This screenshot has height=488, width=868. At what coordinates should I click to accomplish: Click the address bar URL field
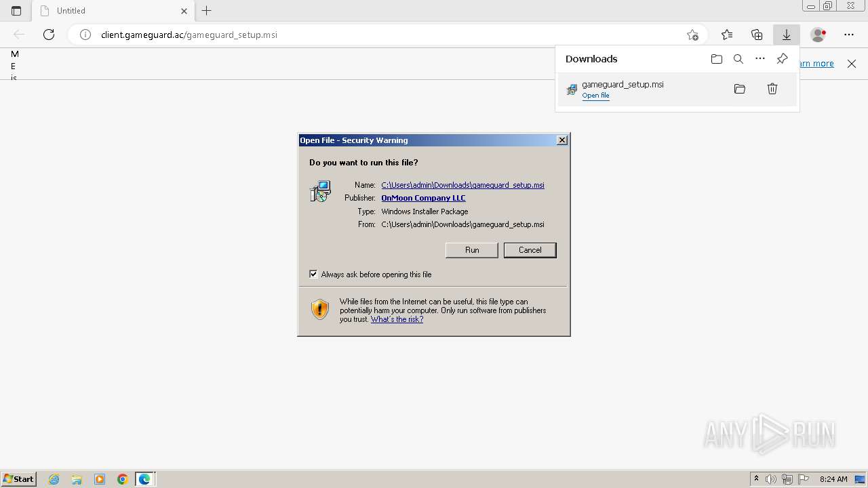click(x=387, y=35)
